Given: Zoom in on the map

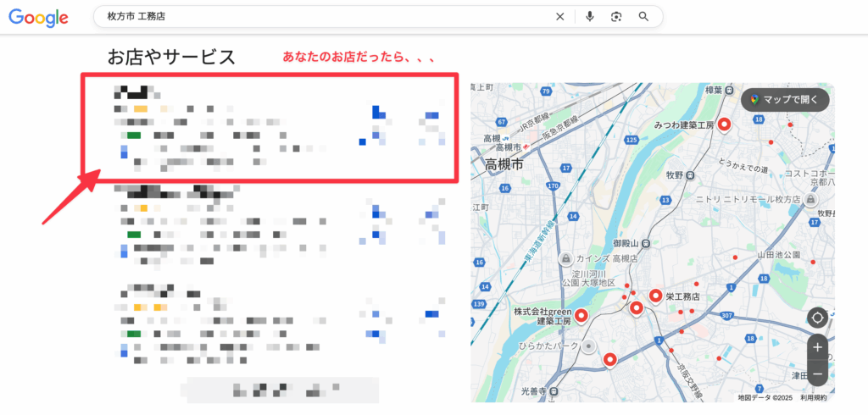Looking at the screenshot, I should 817,347.
